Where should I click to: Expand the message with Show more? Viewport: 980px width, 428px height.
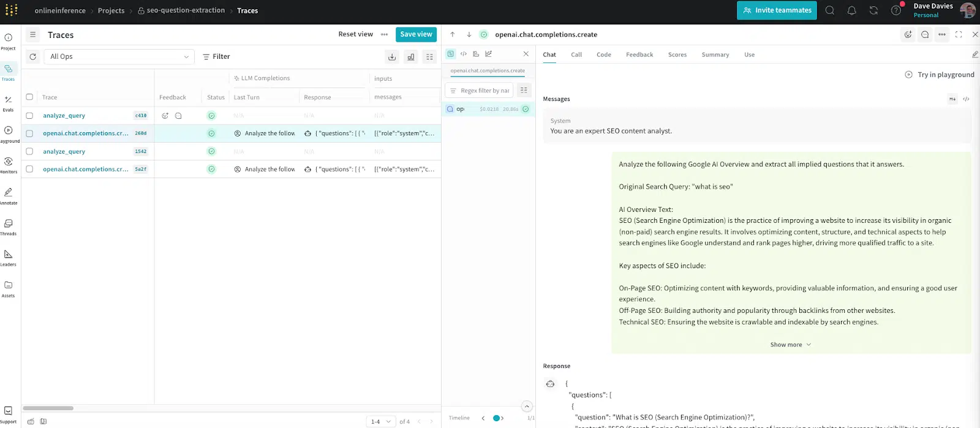pyautogui.click(x=790, y=345)
